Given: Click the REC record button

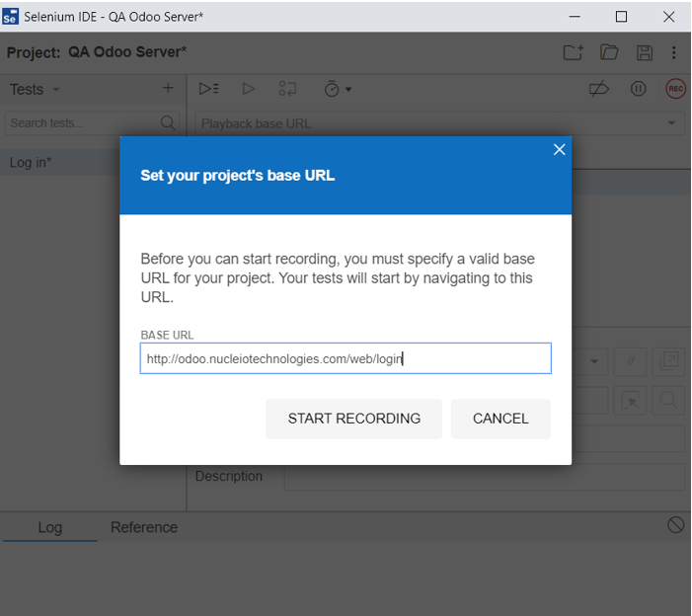Looking at the screenshot, I should 675,89.
